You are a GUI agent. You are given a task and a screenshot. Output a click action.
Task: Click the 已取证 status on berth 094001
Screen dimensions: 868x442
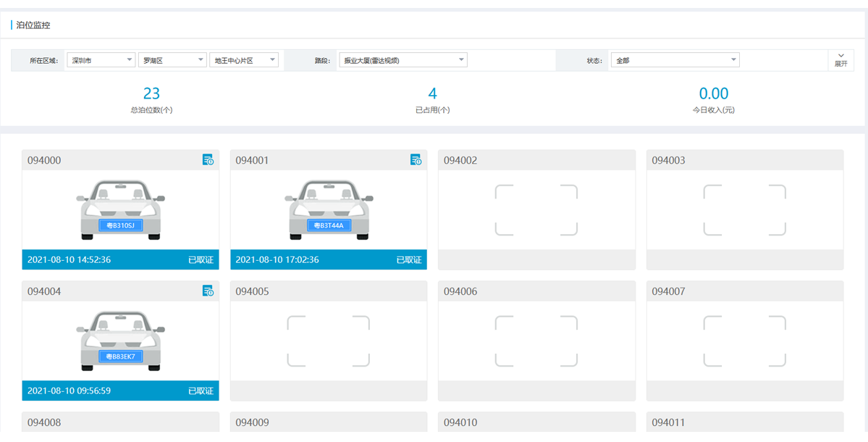[409, 260]
